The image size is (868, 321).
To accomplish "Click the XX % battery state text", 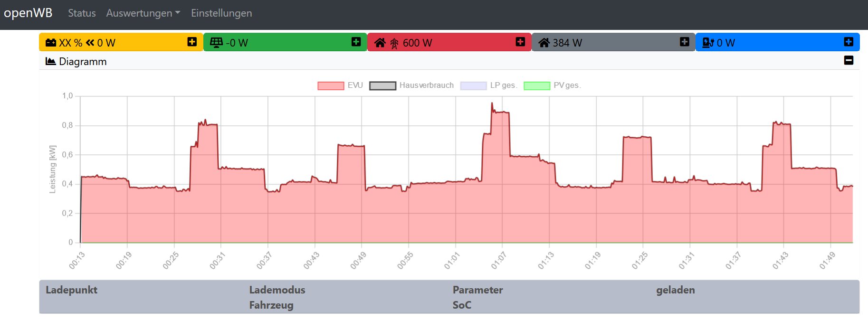I will tap(70, 43).
